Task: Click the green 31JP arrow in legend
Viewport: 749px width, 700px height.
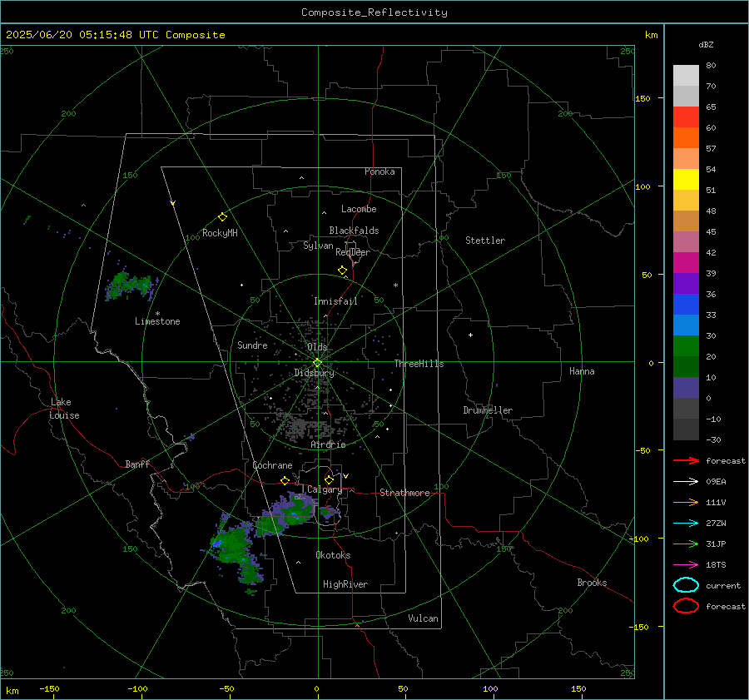Action: click(x=686, y=544)
